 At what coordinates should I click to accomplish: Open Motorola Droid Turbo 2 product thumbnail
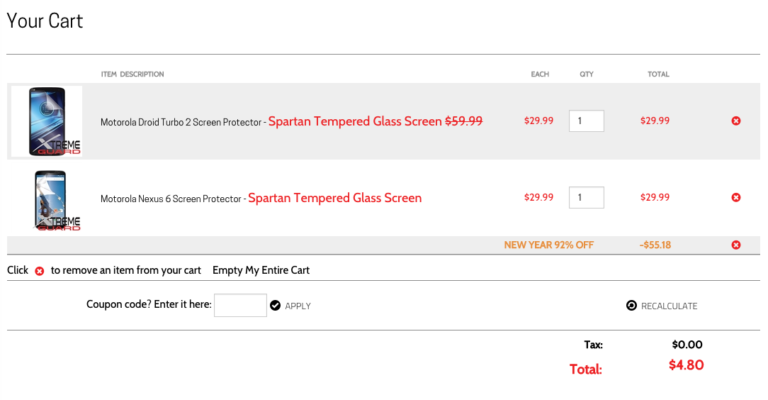click(x=47, y=121)
